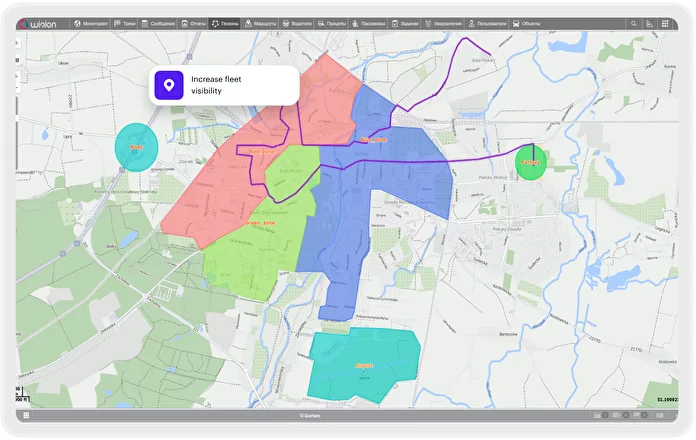Screen dimensions: 696x440
Task: Go to the Drivers tab
Action: 299,23
